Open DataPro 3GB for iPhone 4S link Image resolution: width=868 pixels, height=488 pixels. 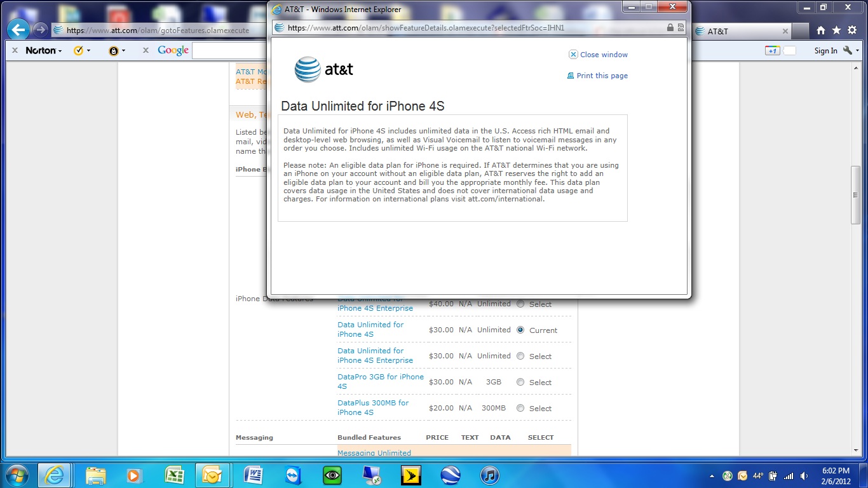pos(380,381)
